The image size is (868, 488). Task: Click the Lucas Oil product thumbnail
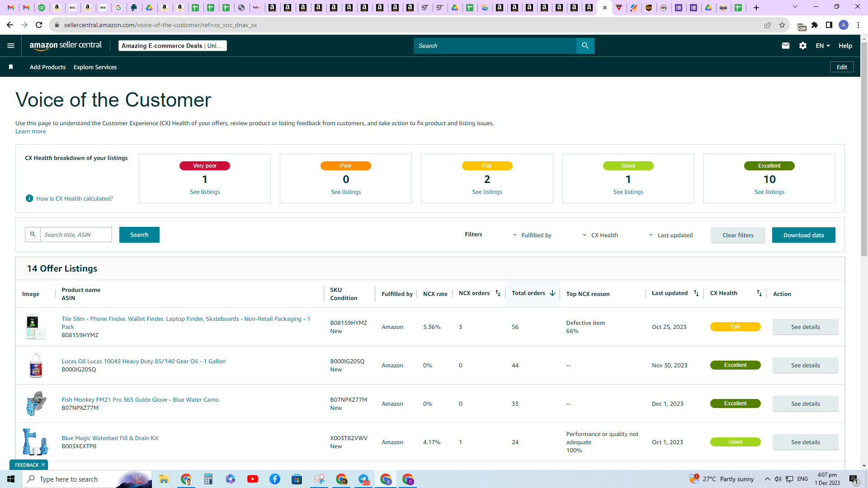[36, 365]
